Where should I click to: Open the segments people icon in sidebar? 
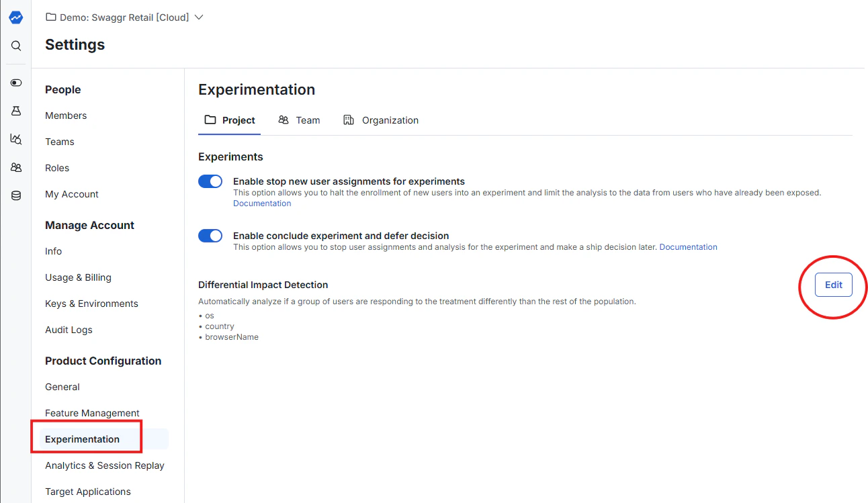pyautogui.click(x=15, y=167)
